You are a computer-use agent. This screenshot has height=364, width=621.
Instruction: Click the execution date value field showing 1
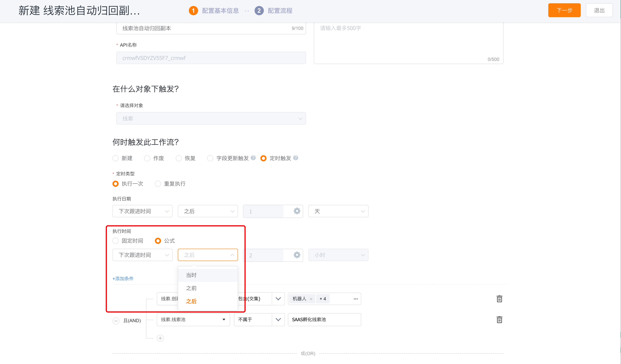pyautogui.click(x=263, y=211)
